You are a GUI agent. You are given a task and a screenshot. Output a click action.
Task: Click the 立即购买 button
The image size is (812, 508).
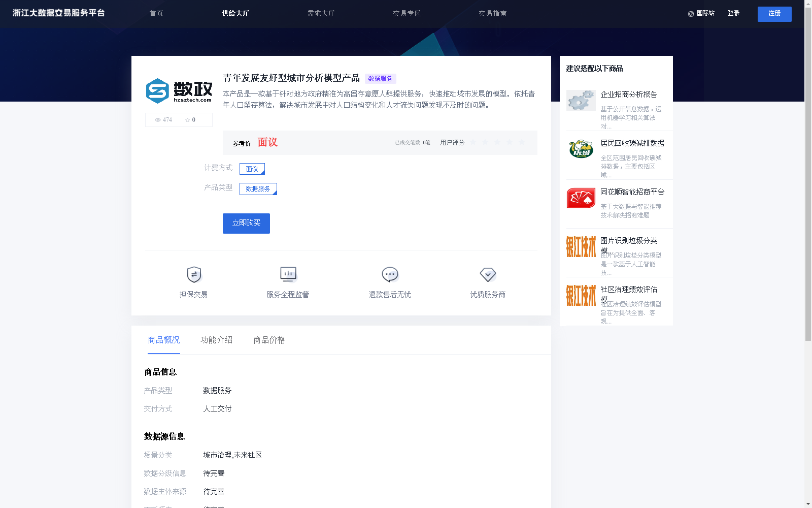(246, 224)
